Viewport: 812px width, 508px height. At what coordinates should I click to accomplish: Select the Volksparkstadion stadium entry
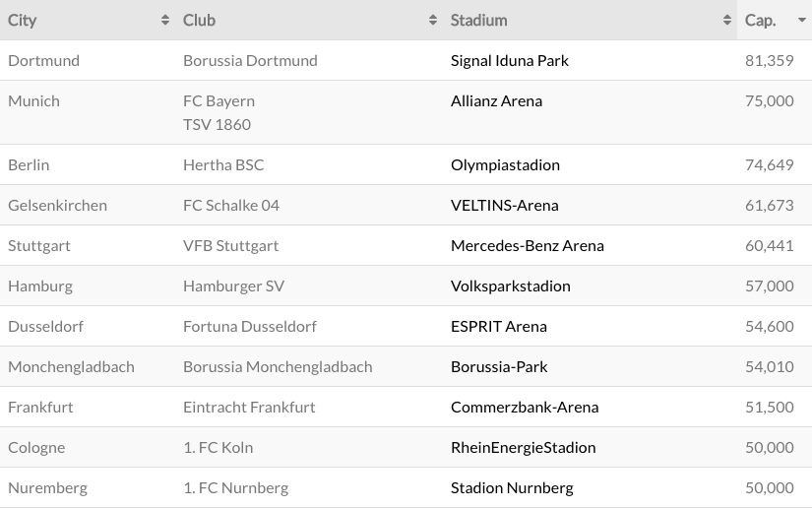511,286
